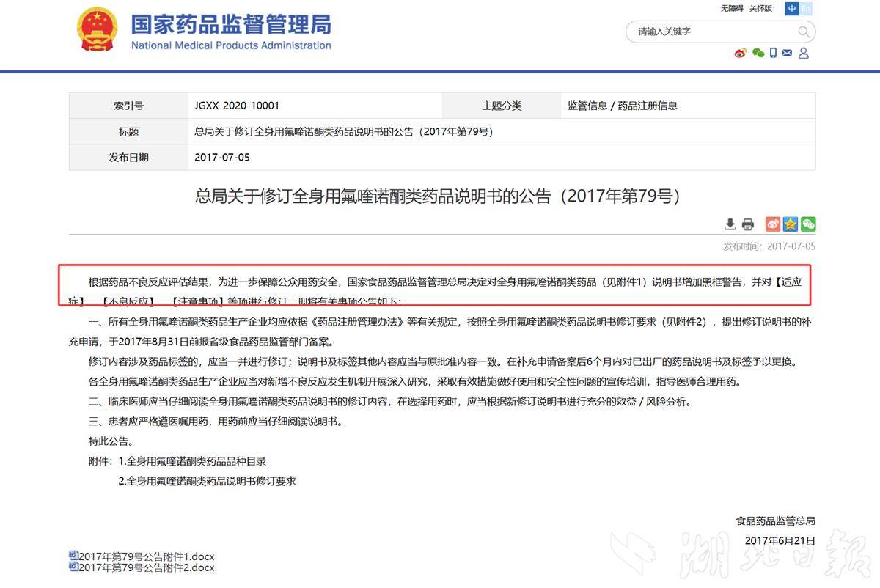The width and height of the screenshot is (880, 588).
Task: Switch language to 中 (Chinese)
Action: click(x=791, y=9)
